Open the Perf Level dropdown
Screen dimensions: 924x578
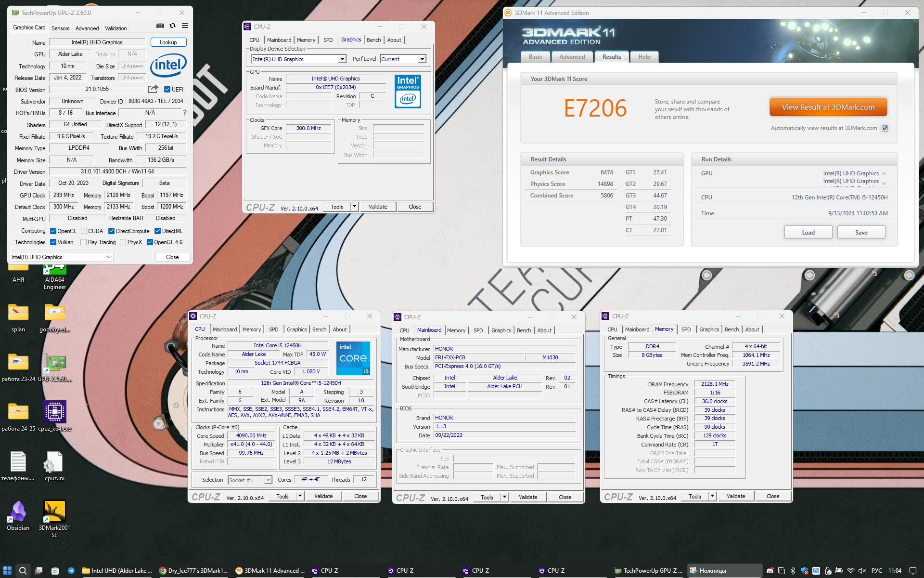point(403,59)
